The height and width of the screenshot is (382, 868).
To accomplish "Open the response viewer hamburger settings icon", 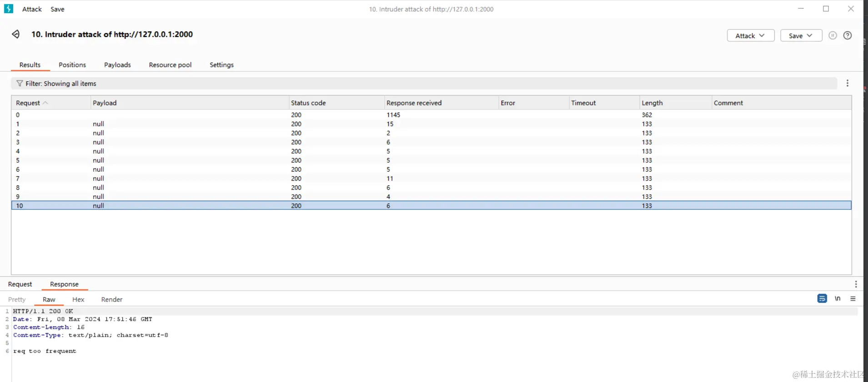I will [x=853, y=298].
